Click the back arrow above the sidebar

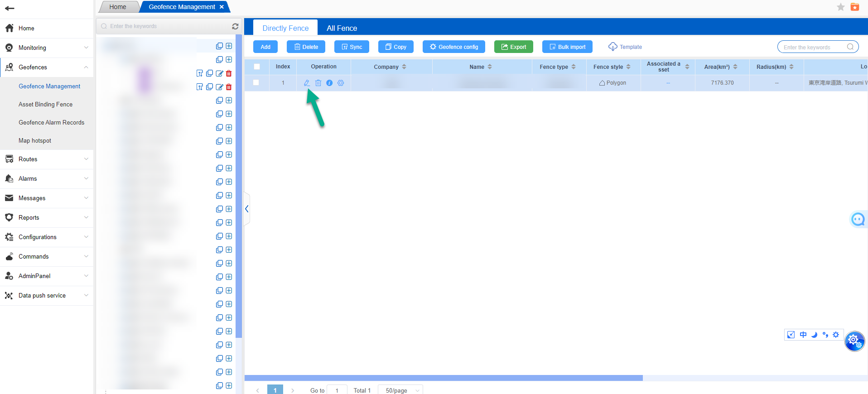pos(10,8)
